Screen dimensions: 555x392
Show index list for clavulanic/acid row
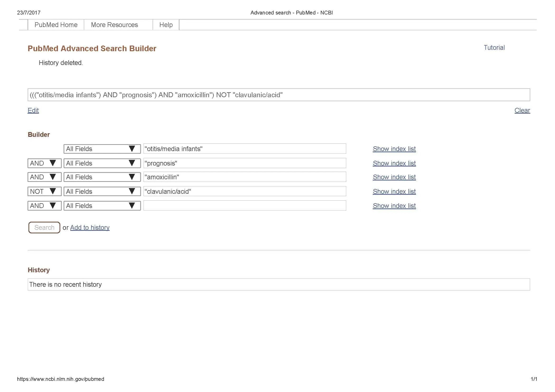point(394,191)
